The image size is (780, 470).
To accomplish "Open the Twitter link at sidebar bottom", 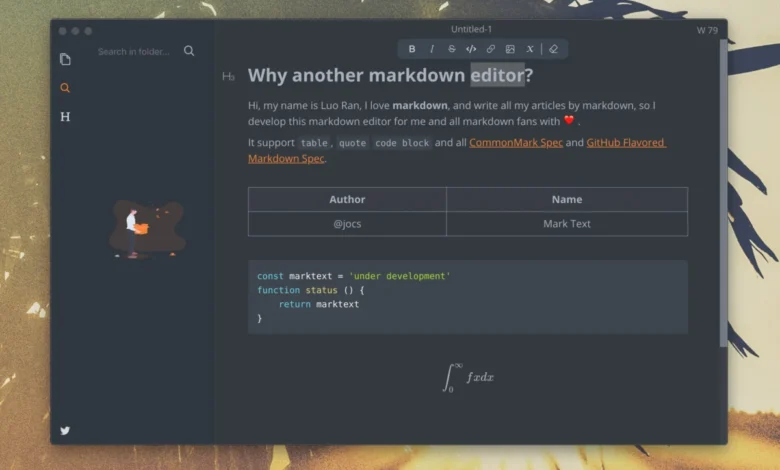I will click(65, 431).
